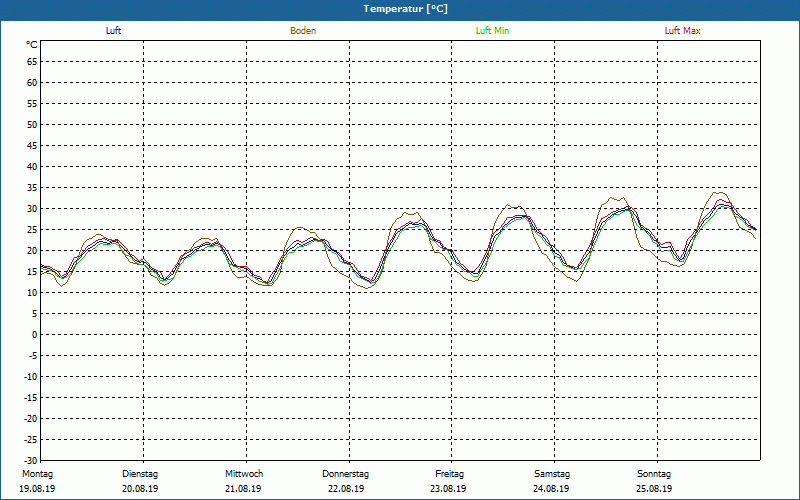Click the 65 y-axis value
This screenshot has width=800, height=500.
(32, 62)
